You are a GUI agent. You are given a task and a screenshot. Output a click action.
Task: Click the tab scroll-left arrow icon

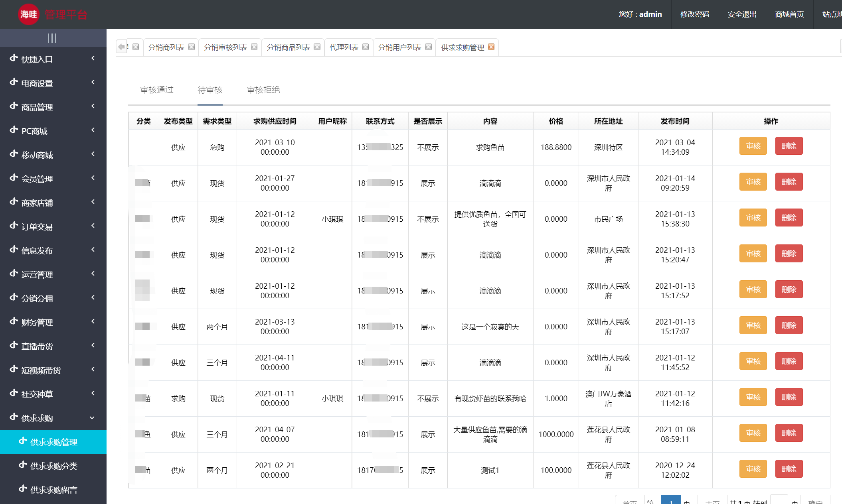(x=121, y=47)
